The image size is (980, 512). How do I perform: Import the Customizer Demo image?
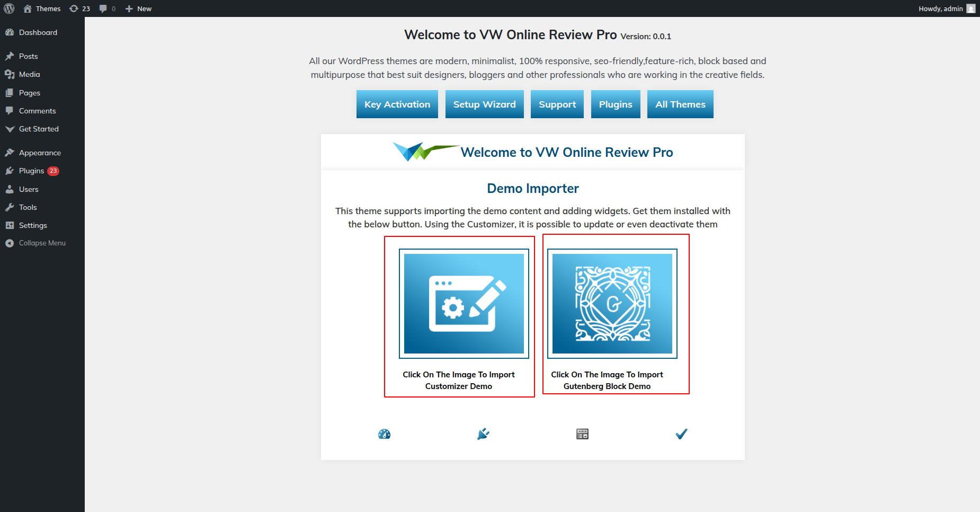(x=464, y=304)
